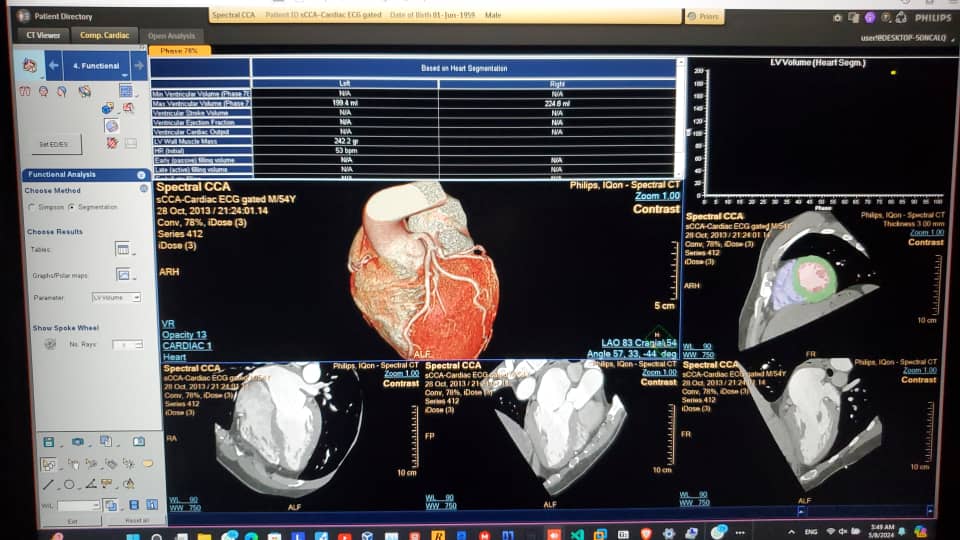Screen dimensions: 960x540
Task: Switch to the Comp. Cardiac tab
Action: coord(105,36)
